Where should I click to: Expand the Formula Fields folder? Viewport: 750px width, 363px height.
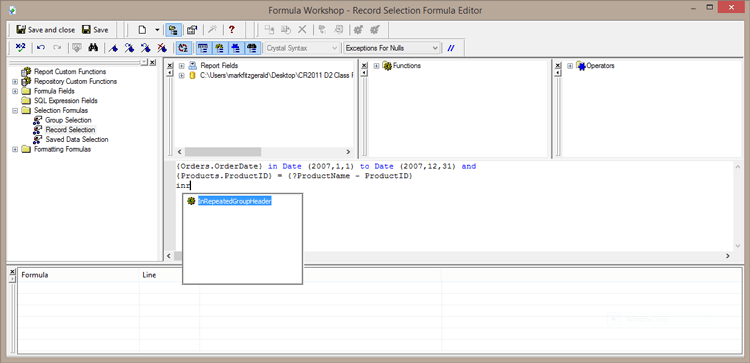[15, 91]
